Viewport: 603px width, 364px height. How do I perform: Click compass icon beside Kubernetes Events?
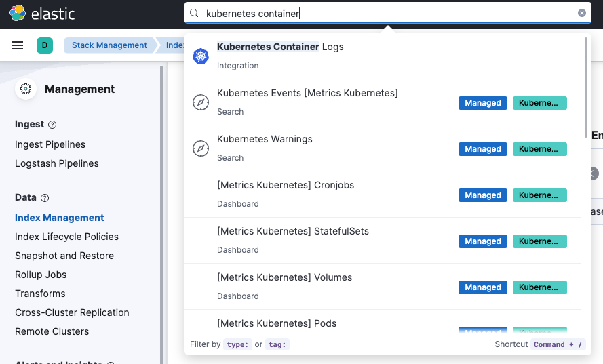(201, 102)
